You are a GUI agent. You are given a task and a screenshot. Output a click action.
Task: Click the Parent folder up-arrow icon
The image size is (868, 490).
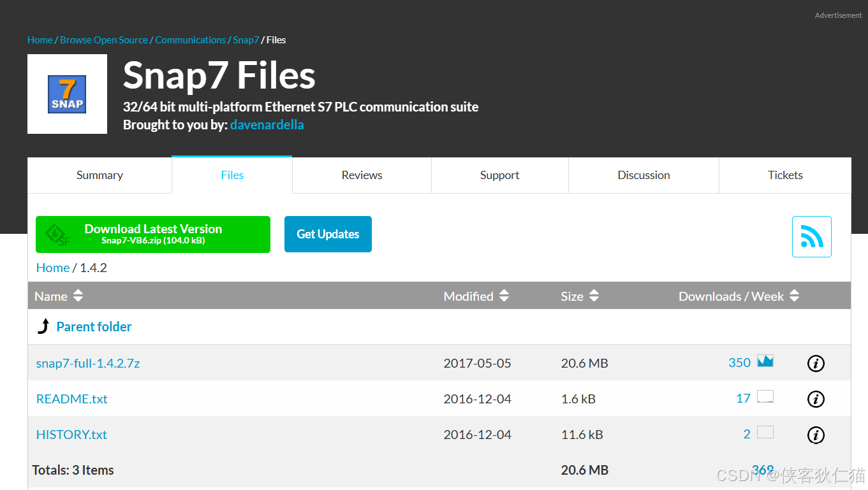tap(43, 326)
